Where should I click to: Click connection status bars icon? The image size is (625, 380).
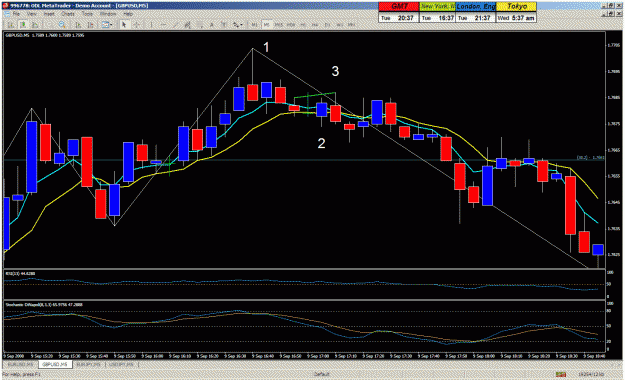point(561,374)
